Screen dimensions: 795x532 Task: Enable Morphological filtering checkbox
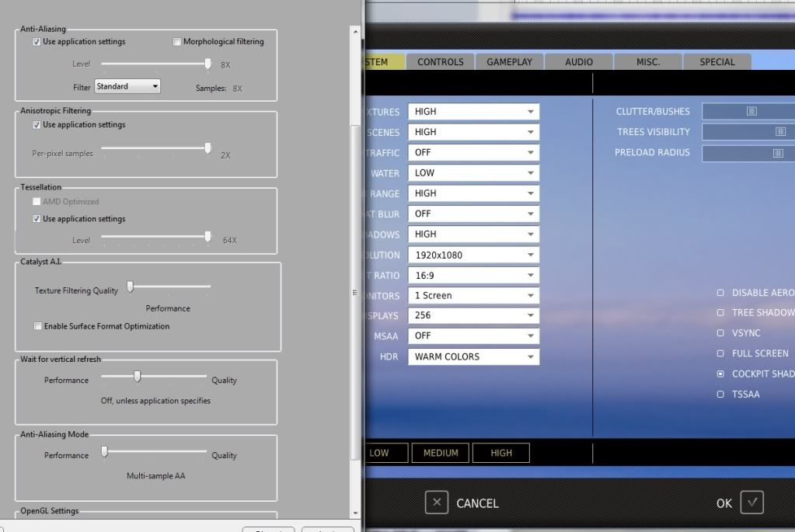(x=177, y=42)
